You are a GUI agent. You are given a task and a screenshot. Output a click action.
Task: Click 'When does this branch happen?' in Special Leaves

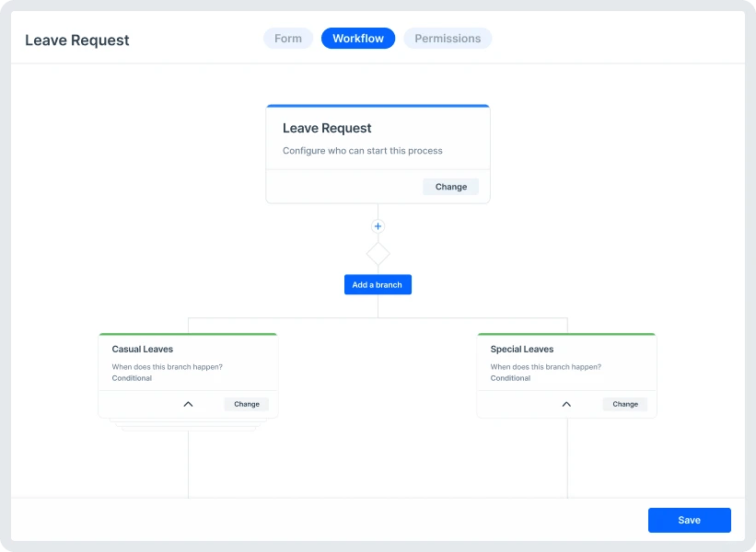(x=546, y=367)
